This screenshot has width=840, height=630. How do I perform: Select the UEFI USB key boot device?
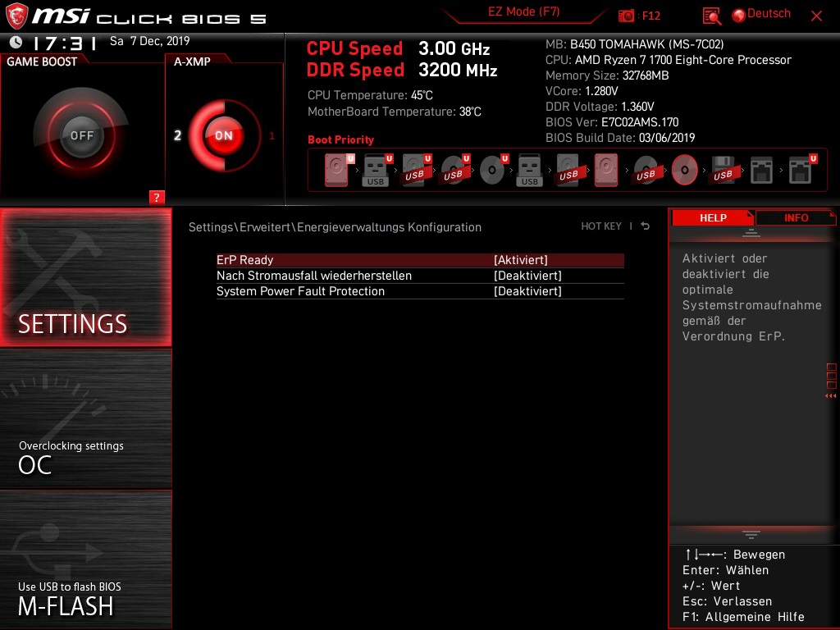376,170
